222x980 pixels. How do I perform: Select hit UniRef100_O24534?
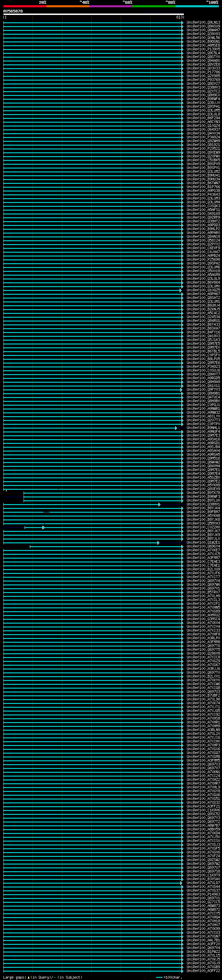[x=203, y=317]
